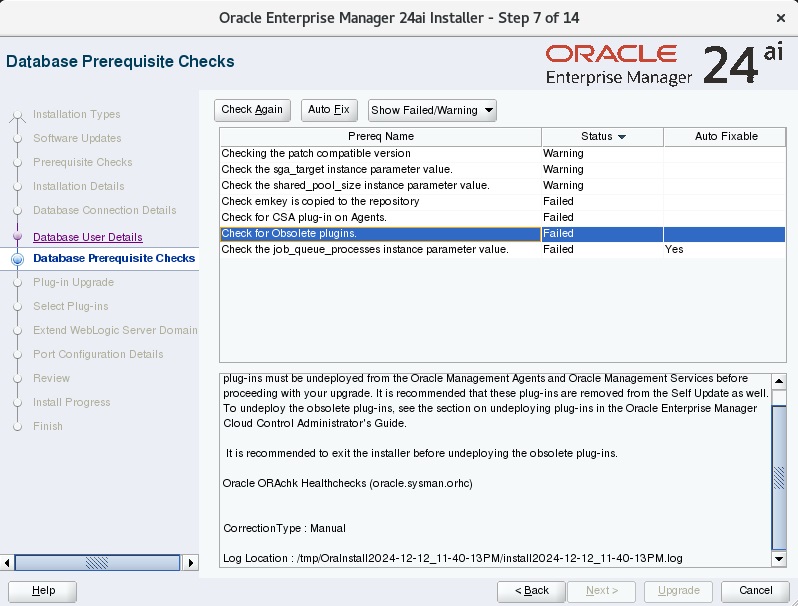The image size is (798, 606).
Task: Click the step list scroll-left arrow
Action: [7, 563]
